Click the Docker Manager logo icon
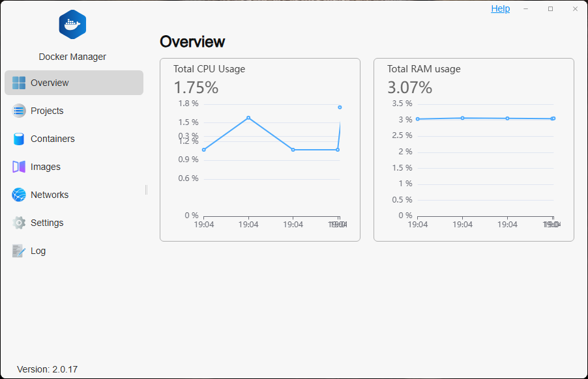The width and height of the screenshot is (588, 379). click(x=72, y=24)
